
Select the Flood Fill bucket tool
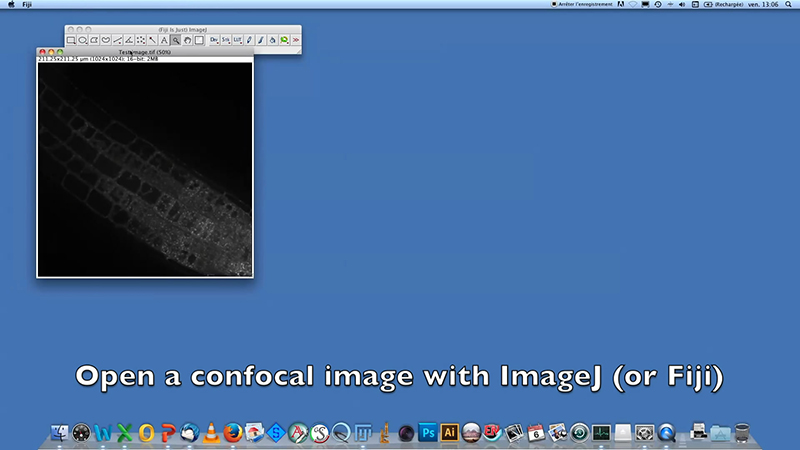pos(273,40)
